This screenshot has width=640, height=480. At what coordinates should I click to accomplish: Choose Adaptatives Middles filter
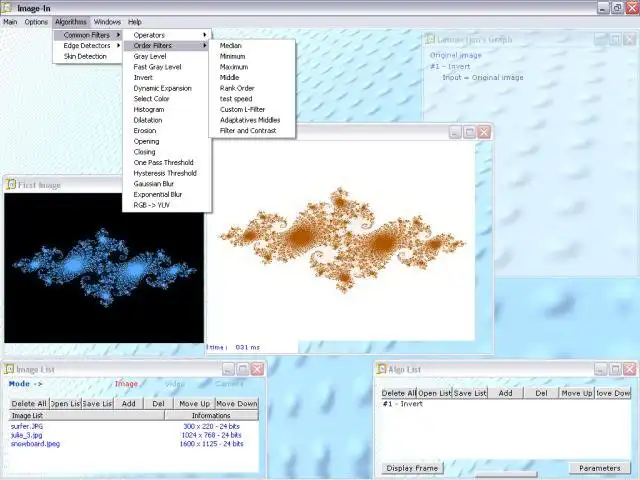[252, 120]
